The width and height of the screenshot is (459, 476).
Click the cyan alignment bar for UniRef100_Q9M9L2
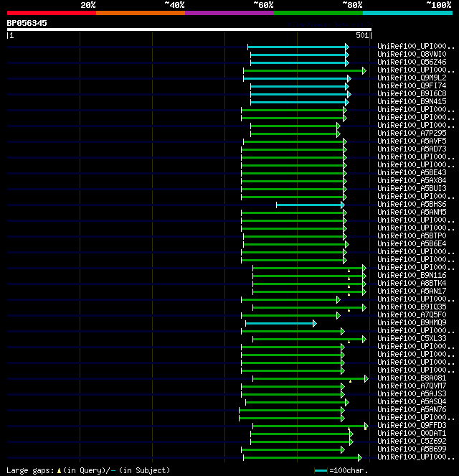pyautogui.click(x=297, y=79)
